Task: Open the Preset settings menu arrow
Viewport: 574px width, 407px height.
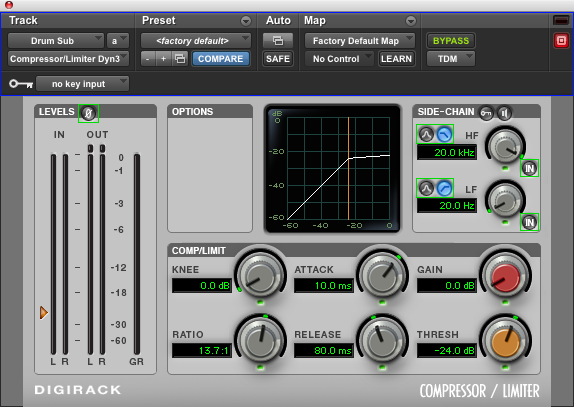Action: pos(246,21)
